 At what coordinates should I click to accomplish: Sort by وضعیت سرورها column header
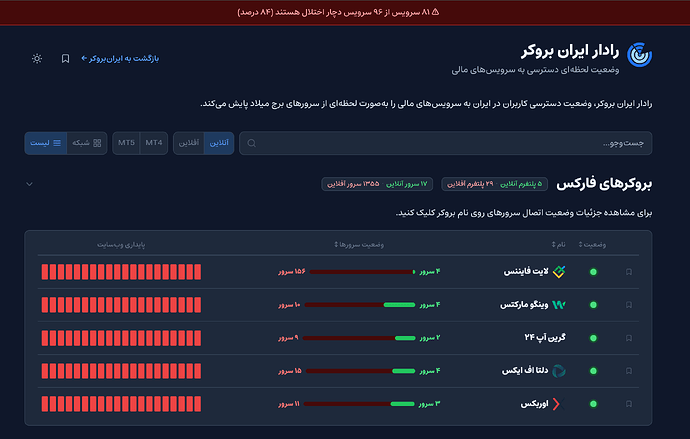pyautogui.click(x=359, y=245)
